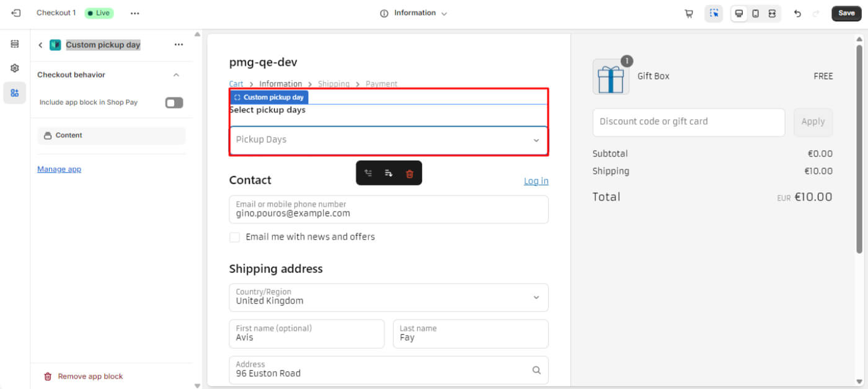Toggle the inspector selection tool icon

(x=714, y=14)
